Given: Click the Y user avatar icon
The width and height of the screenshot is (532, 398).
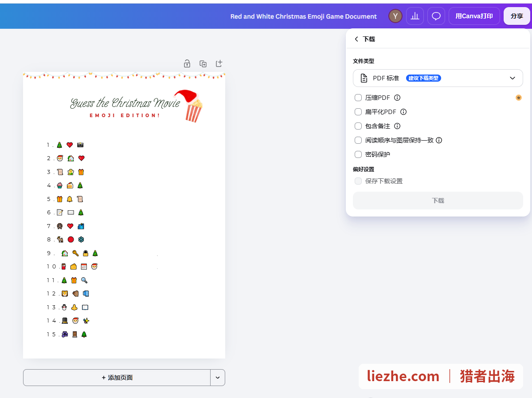Looking at the screenshot, I should (x=395, y=16).
